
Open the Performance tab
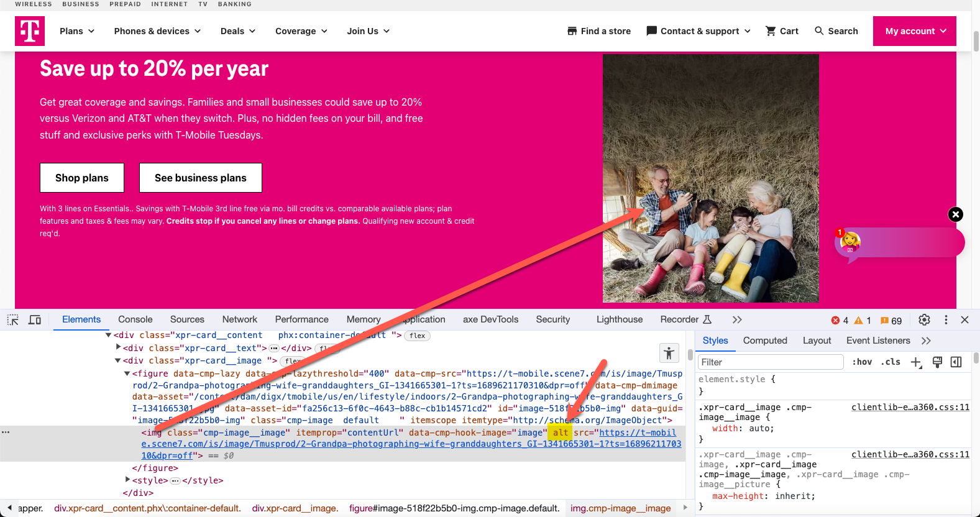[302, 319]
